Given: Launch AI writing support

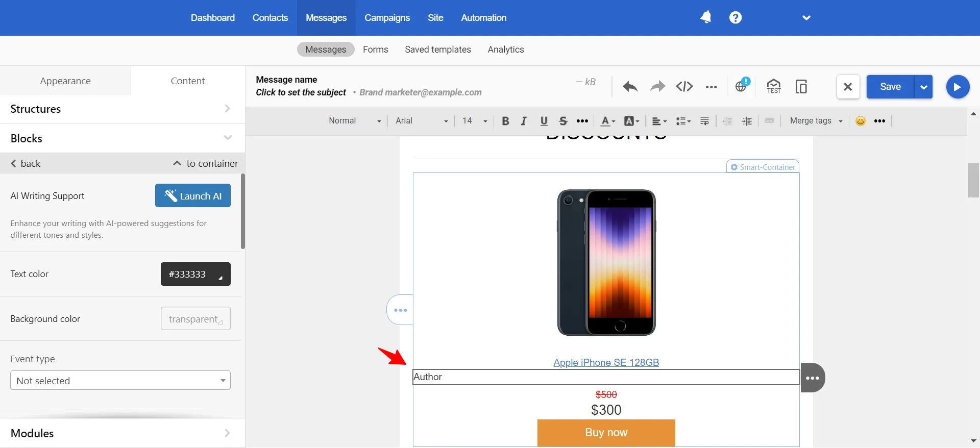Looking at the screenshot, I should 193,196.
